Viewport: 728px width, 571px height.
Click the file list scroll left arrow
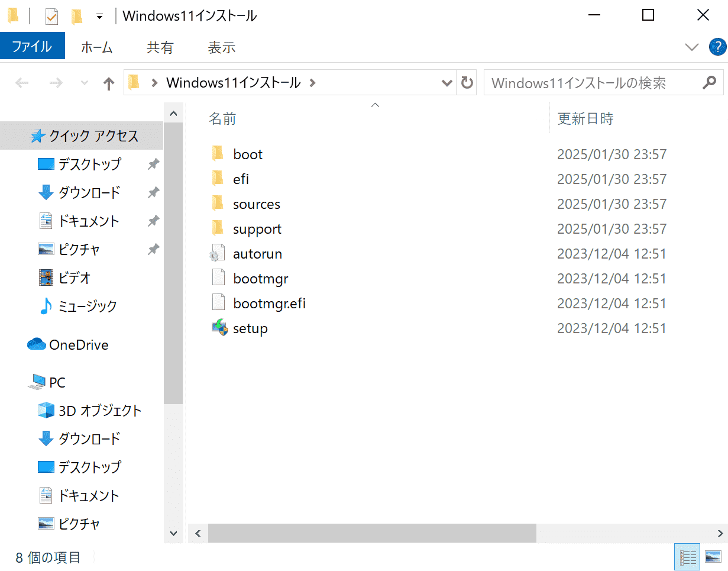point(198,533)
